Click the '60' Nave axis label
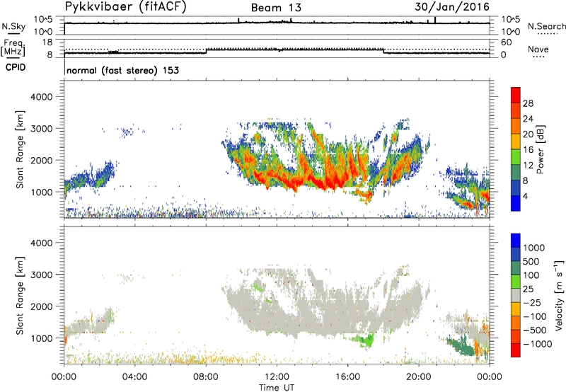Viewport: 566px width, 392px height. (x=507, y=42)
